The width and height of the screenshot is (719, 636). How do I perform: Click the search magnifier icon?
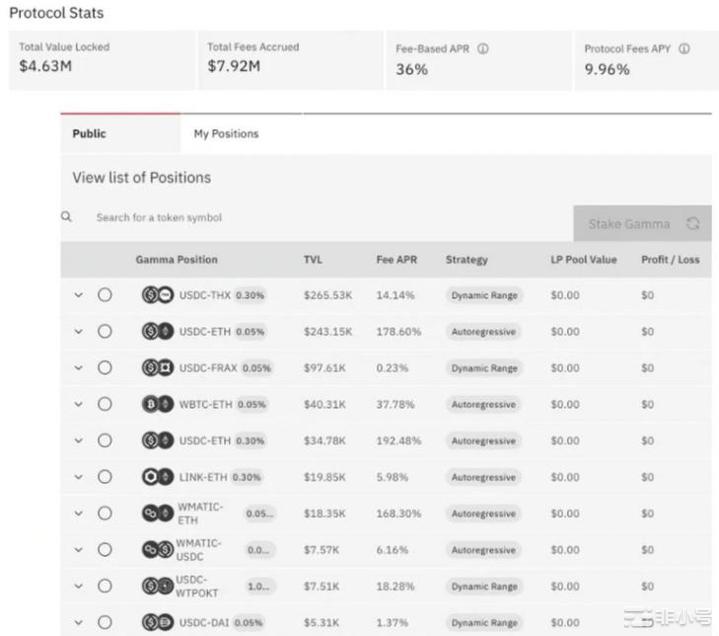coord(67,217)
